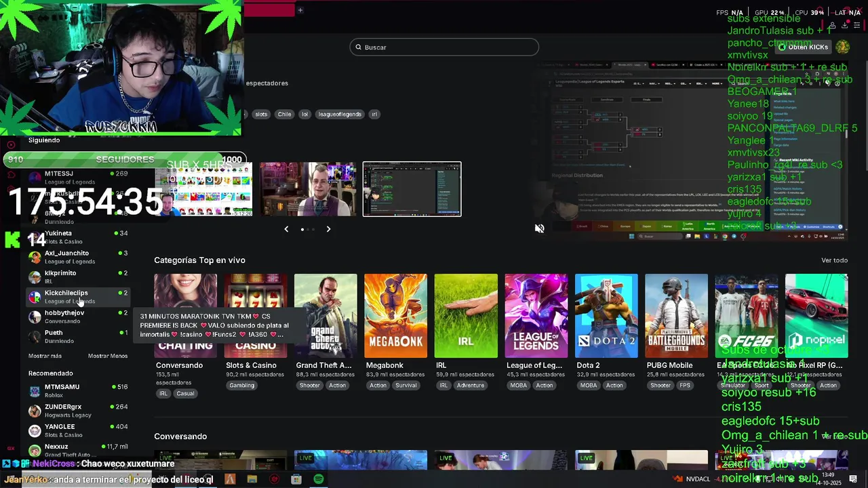868x488 pixels.
Task: Go to previous featured stream
Action: (x=286, y=229)
